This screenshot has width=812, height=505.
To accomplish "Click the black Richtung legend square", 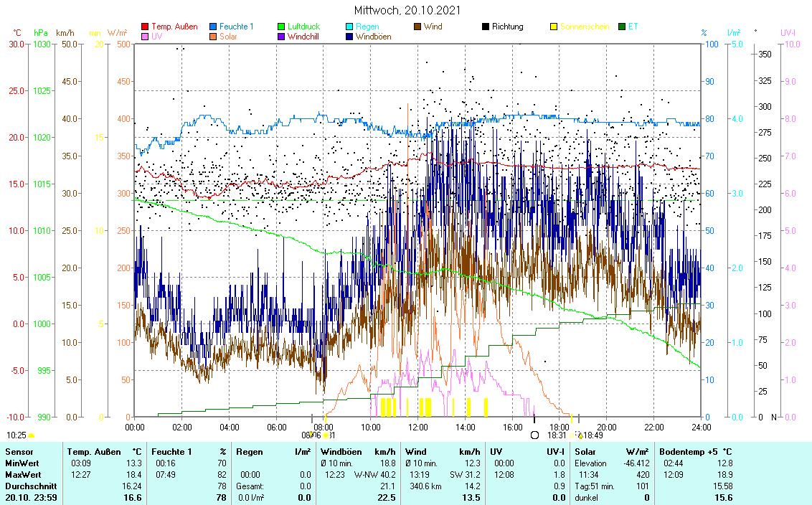I will pos(486,27).
